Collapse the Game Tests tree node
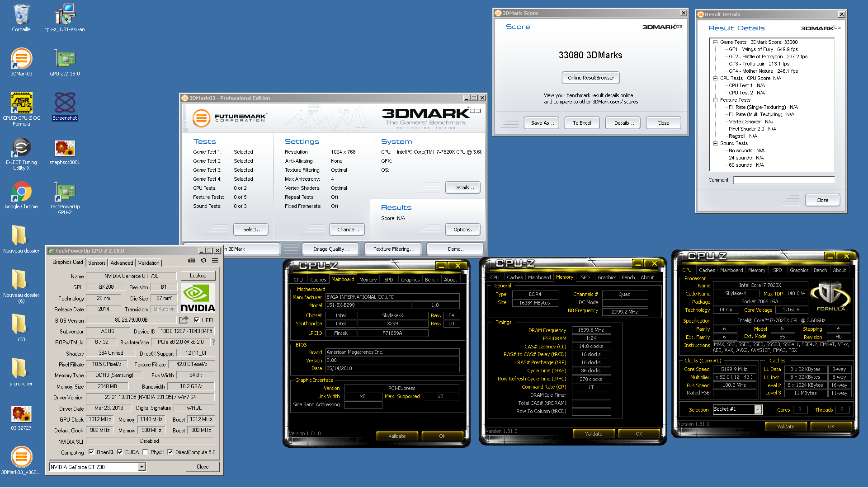 click(715, 42)
